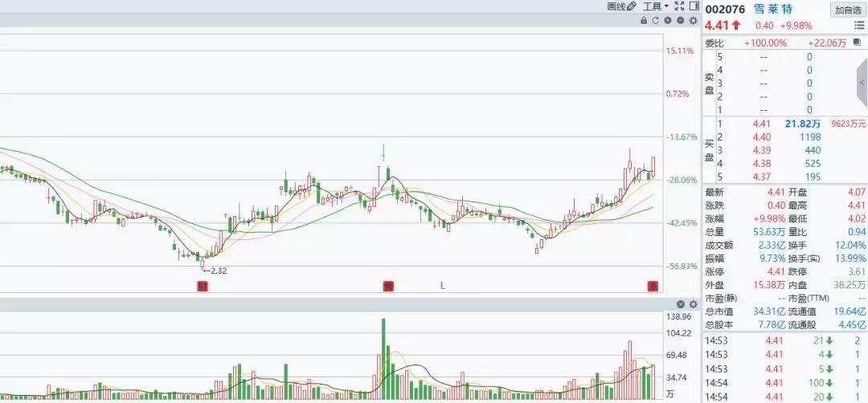Image resolution: width=868 pixels, height=403 pixels.
Task: Click stock code 002076
Action: (x=725, y=10)
